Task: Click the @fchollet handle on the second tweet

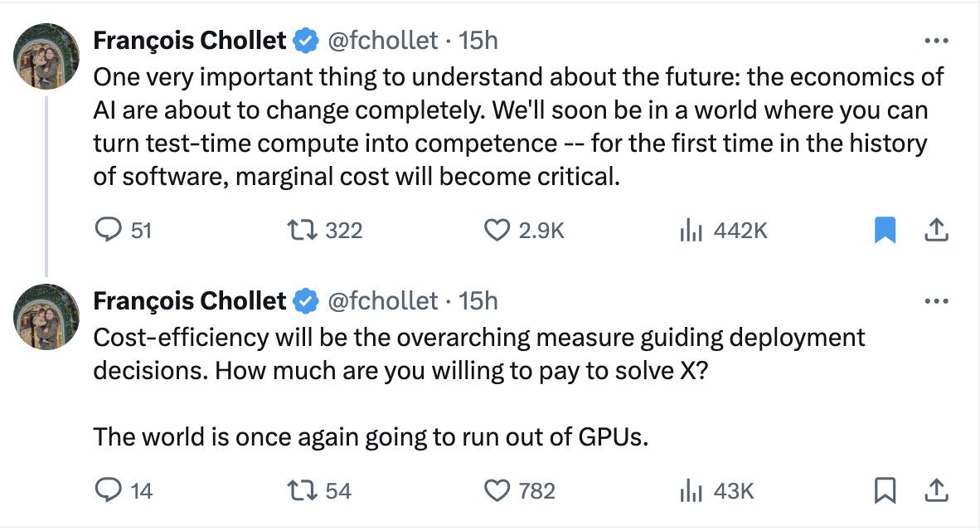Action: tap(383, 300)
